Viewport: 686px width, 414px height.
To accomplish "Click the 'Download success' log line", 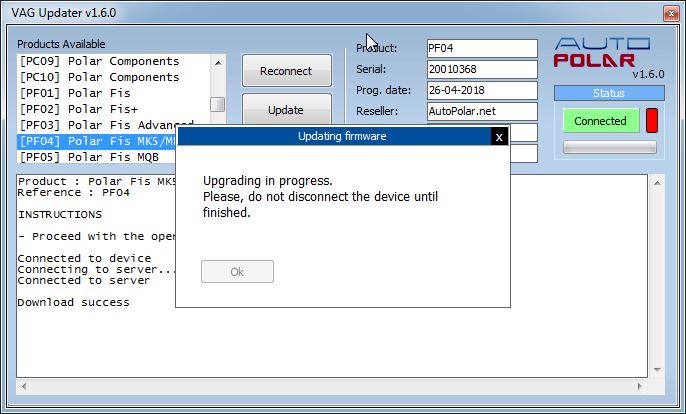I will point(74,302).
